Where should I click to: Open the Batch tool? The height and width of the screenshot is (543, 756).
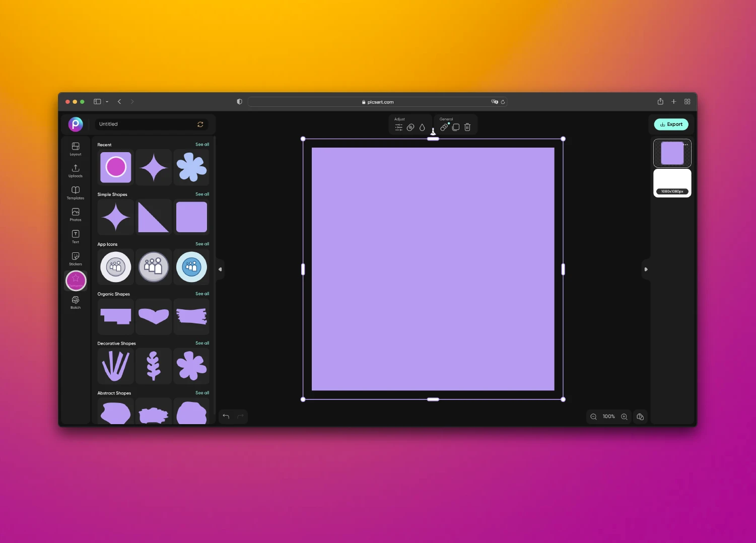coord(75,301)
